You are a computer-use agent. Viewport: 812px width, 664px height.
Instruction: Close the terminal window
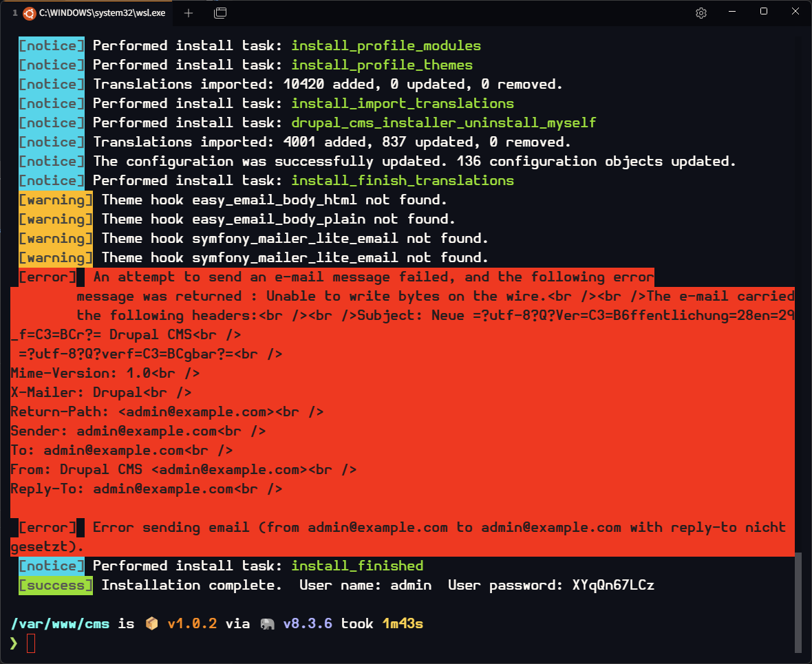click(x=795, y=12)
